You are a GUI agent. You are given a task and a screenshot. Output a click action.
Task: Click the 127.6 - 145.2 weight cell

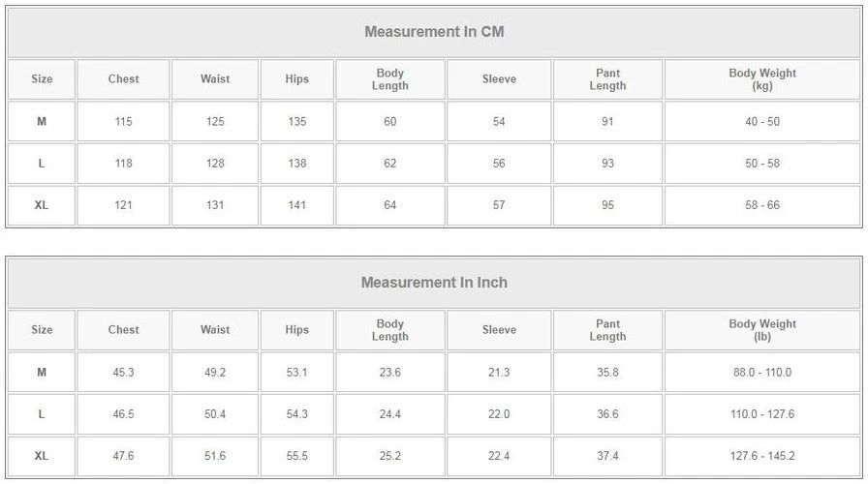tap(762, 456)
